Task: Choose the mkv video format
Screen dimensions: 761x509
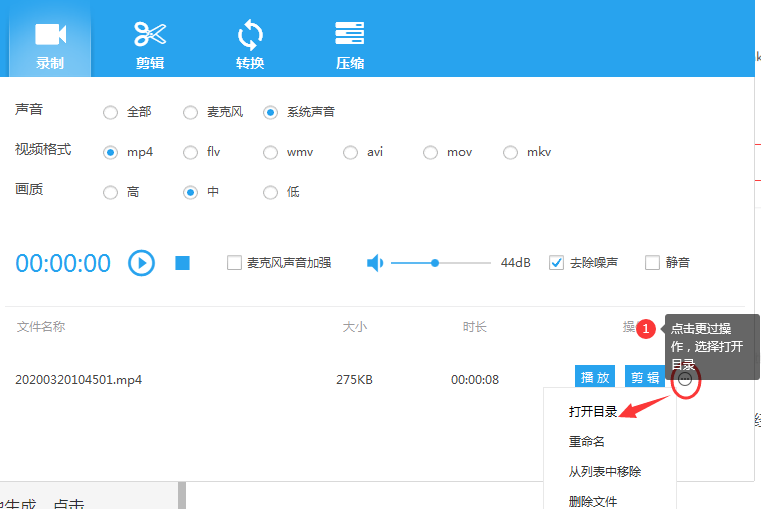Action: (x=510, y=153)
